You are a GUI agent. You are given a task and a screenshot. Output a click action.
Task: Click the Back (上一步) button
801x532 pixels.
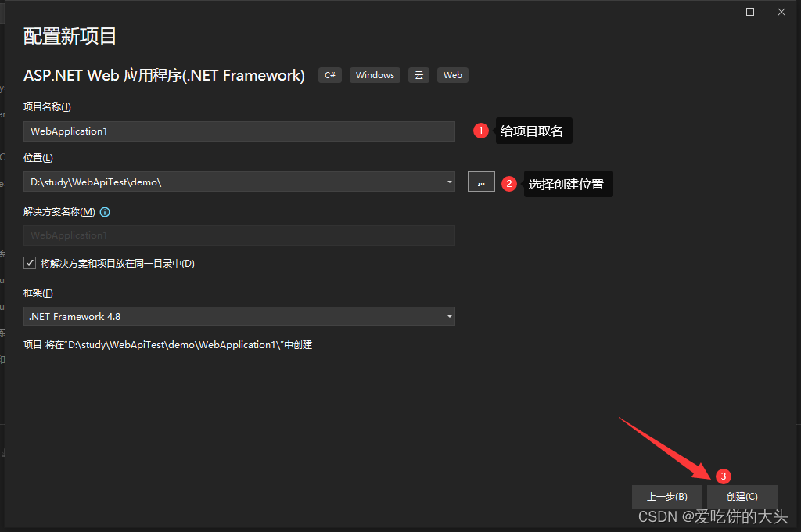click(667, 496)
